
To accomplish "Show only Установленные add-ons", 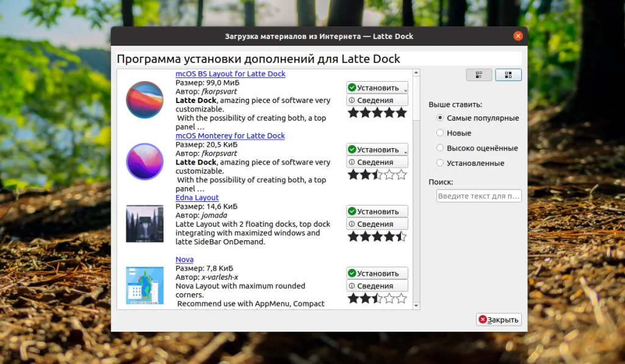I will pyautogui.click(x=439, y=163).
